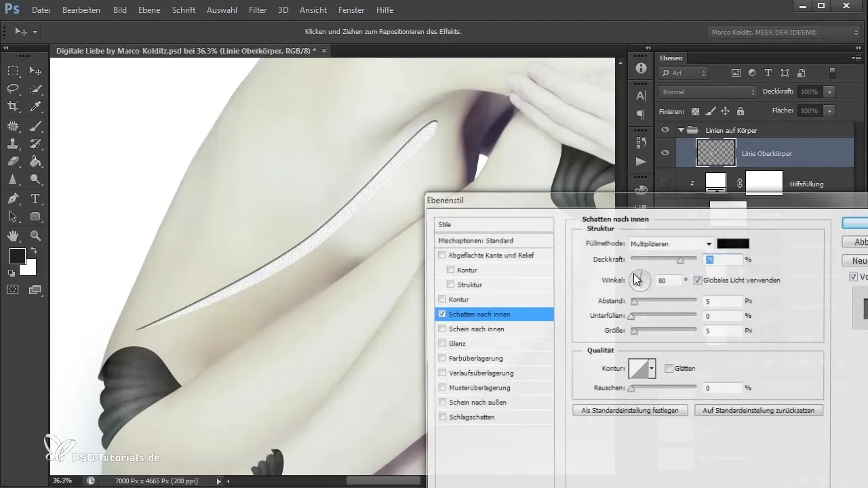
Task: Change the screen mode
Action: [35, 289]
